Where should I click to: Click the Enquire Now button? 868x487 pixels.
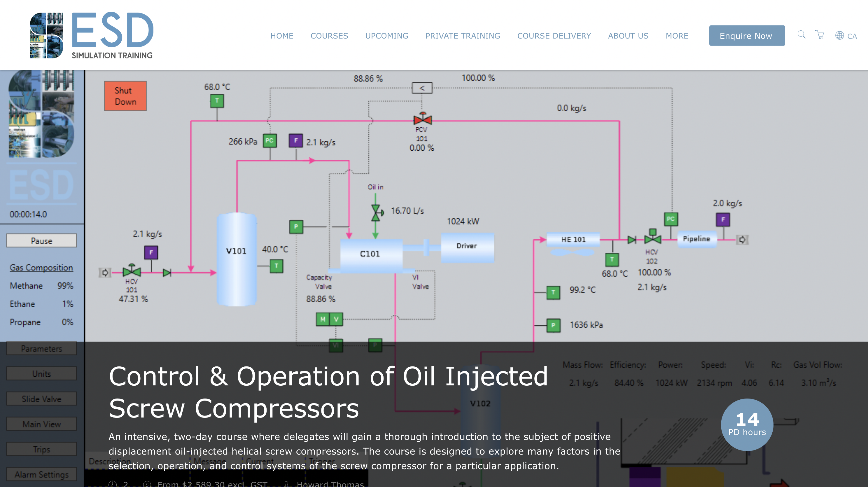pyautogui.click(x=746, y=36)
